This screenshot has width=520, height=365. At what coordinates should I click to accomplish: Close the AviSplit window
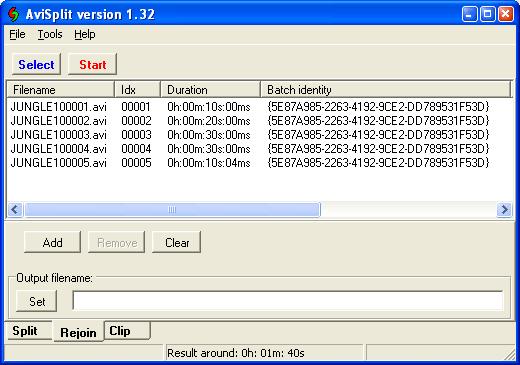505,14
